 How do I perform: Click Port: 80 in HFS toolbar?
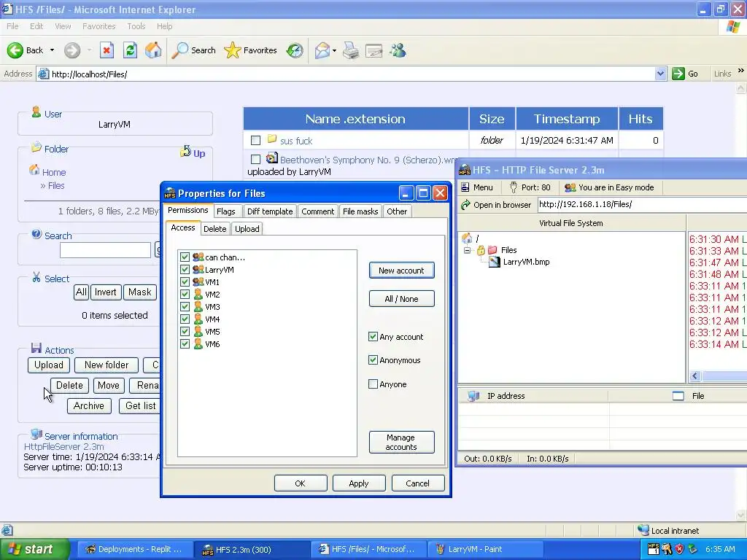coord(530,187)
